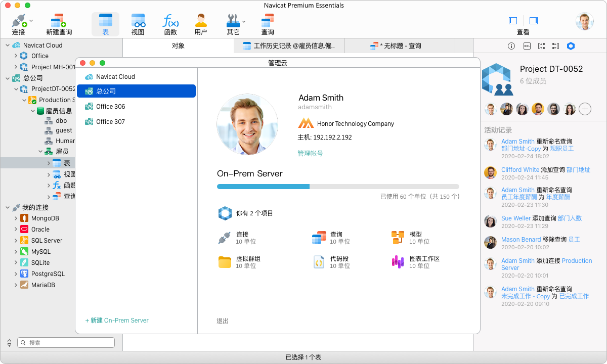The image size is (607, 364).
Task: Expand the MySQL connection node
Action: [x=16, y=252]
